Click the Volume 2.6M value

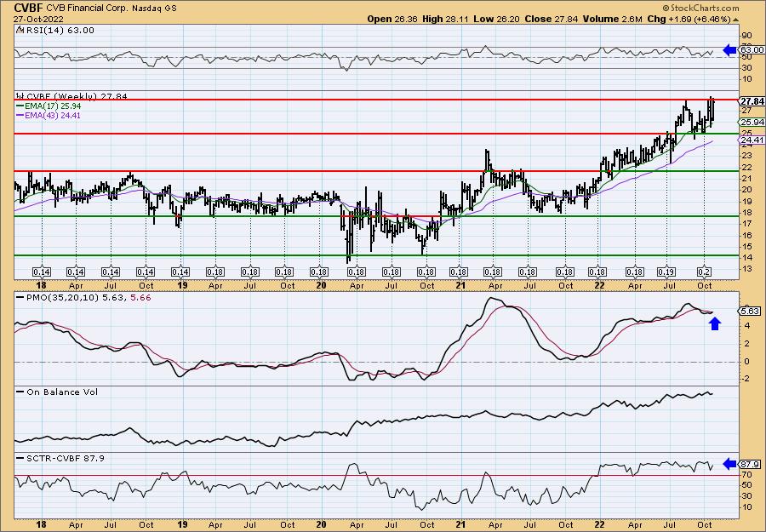pos(612,19)
